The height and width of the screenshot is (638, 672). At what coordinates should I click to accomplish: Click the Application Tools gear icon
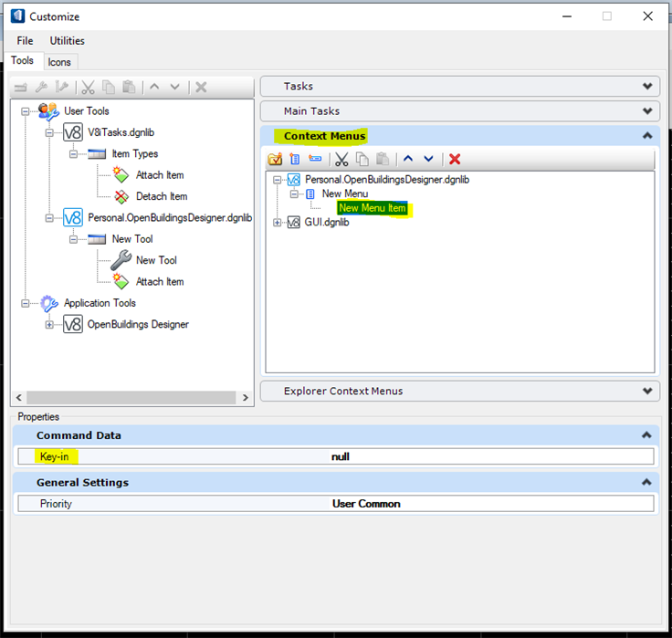(49, 303)
